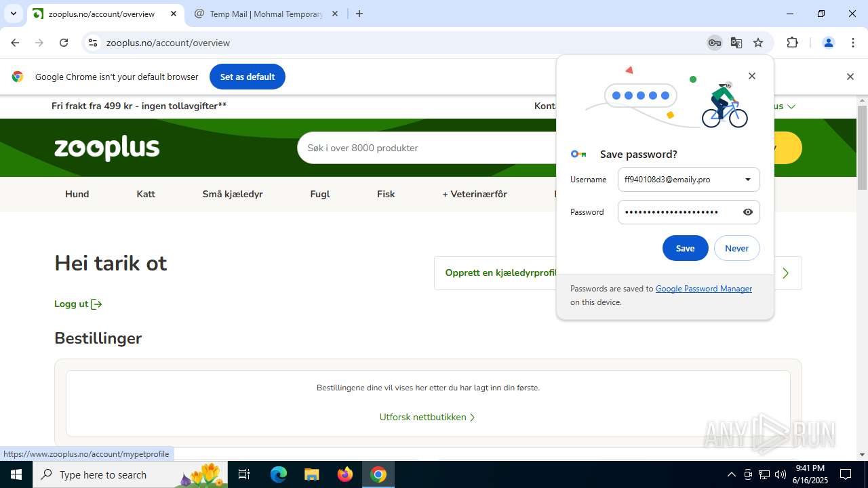Open the Windows Start menu
868x488 pixels.
16,474
